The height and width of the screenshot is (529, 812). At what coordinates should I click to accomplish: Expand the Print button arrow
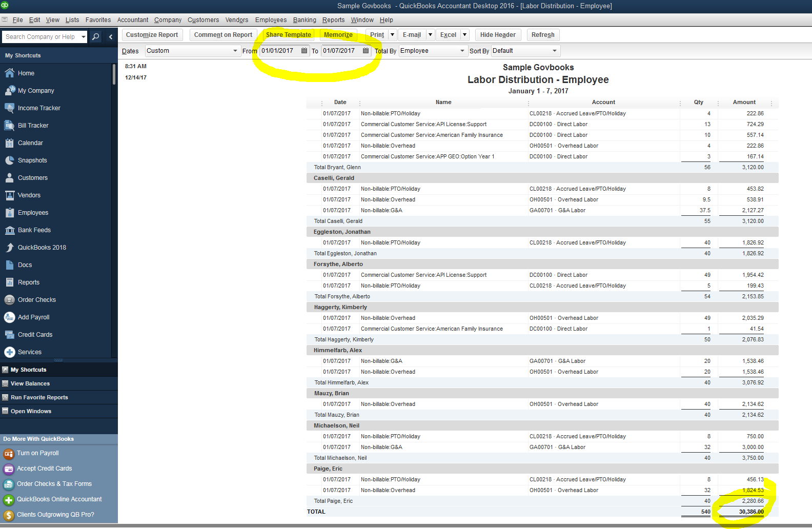pyautogui.click(x=392, y=35)
